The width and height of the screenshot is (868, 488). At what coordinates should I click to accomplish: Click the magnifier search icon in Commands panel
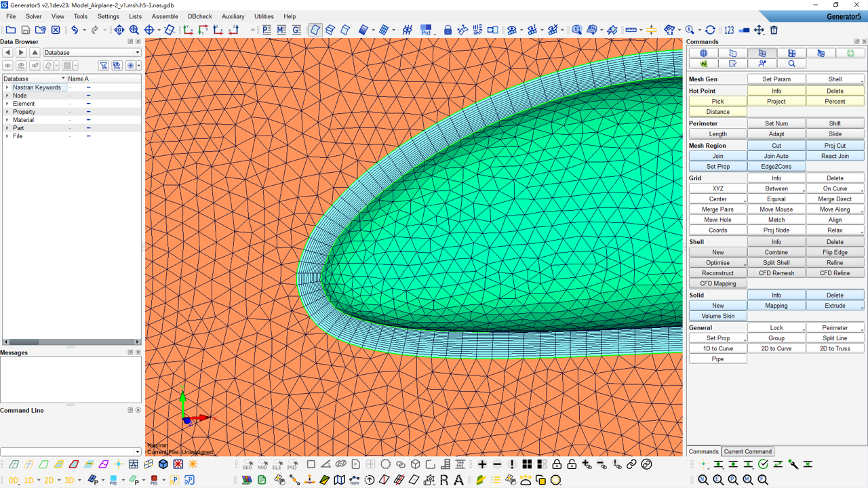coord(791,64)
